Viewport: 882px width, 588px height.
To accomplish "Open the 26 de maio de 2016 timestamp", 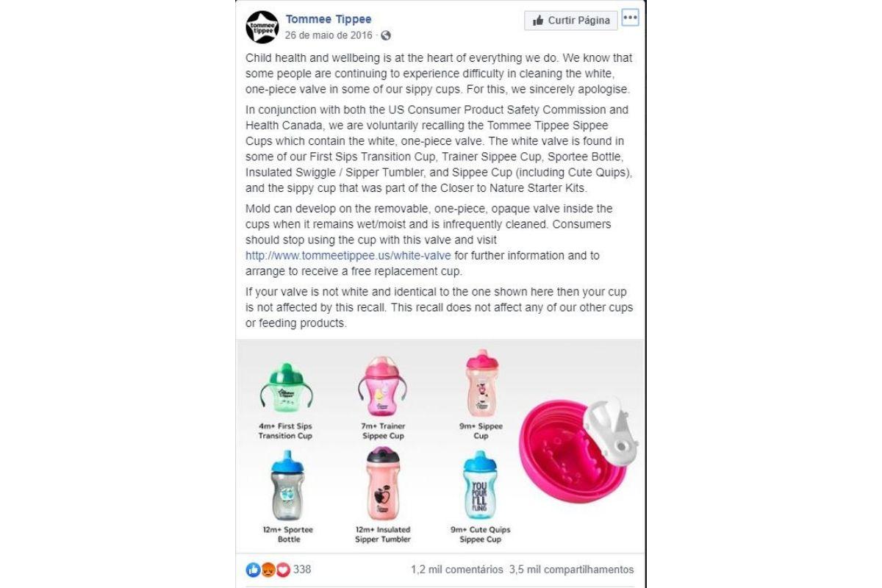I will pos(330,35).
